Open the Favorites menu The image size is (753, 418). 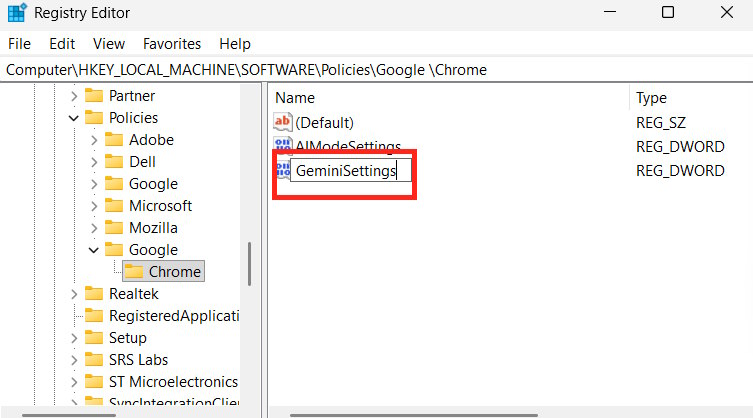[172, 44]
